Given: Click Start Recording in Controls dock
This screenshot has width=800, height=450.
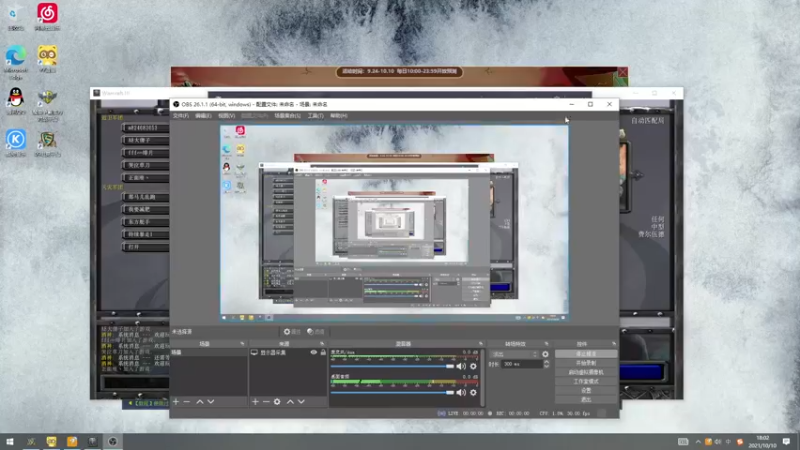Looking at the screenshot, I should click(x=586, y=363).
